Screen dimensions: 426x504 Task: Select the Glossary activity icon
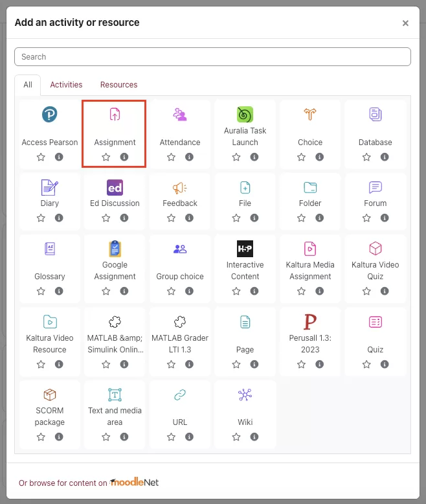pyautogui.click(x=50, y=249)
